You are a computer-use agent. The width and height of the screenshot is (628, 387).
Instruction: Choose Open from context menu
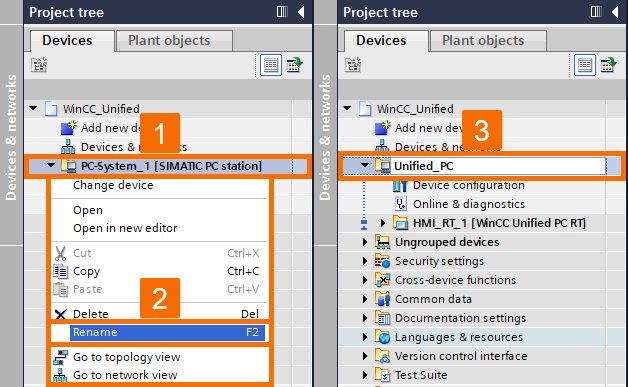pos(88,210)
